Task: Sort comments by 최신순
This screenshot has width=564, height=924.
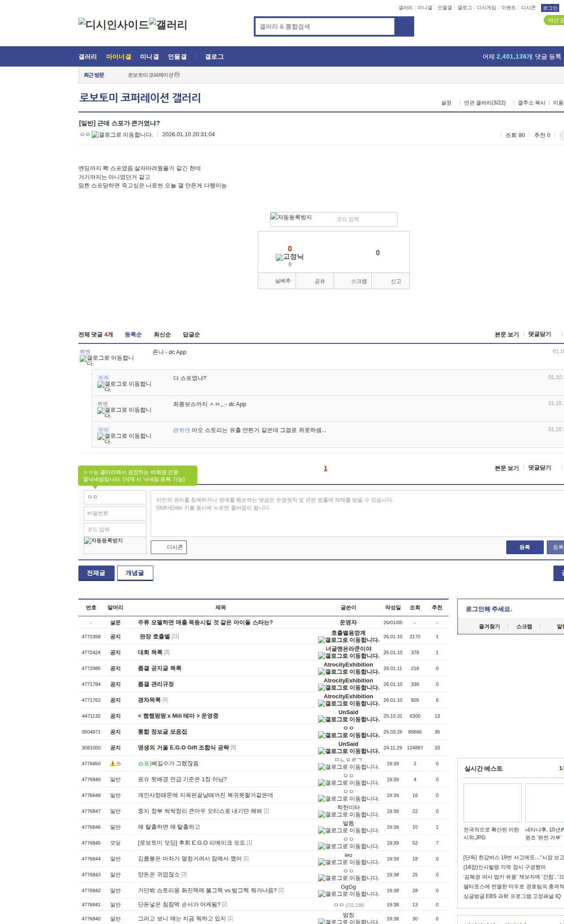Action: (x=162, y=335)
